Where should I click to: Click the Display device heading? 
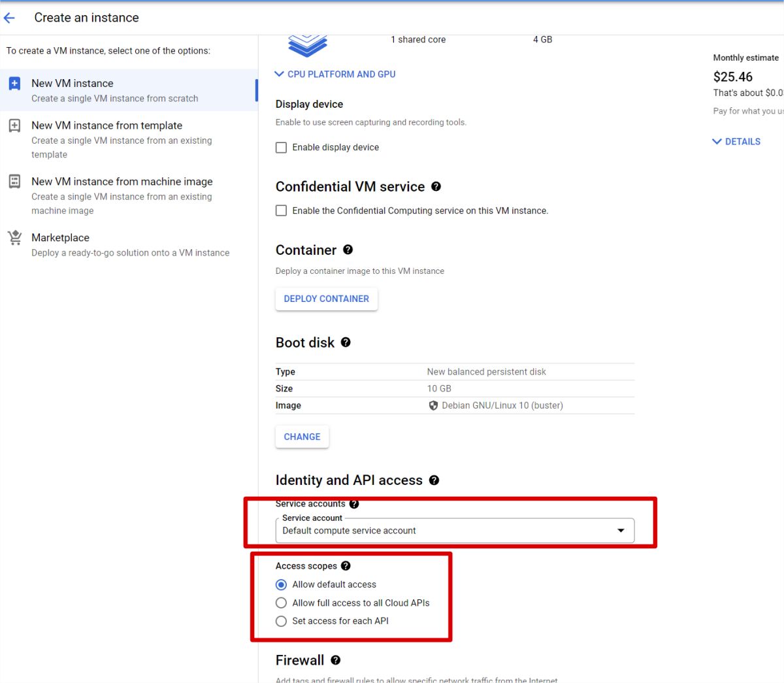309,104
